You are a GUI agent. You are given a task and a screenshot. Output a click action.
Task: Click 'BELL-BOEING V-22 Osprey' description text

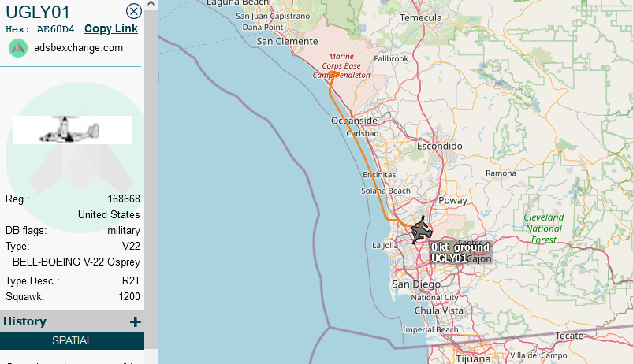pos(76,262)
